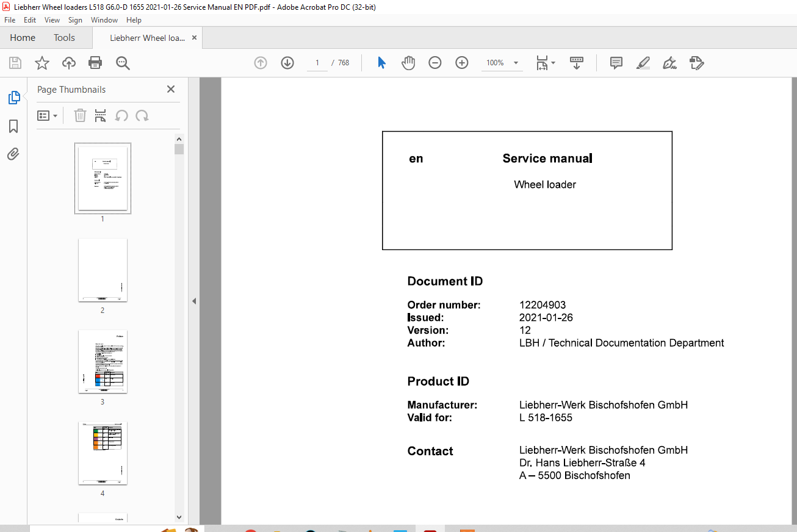The width and height of the screenshot is (797, 532).
Task: Open Page Thumbnails sidebar icon
Action: tap(13, 98)
